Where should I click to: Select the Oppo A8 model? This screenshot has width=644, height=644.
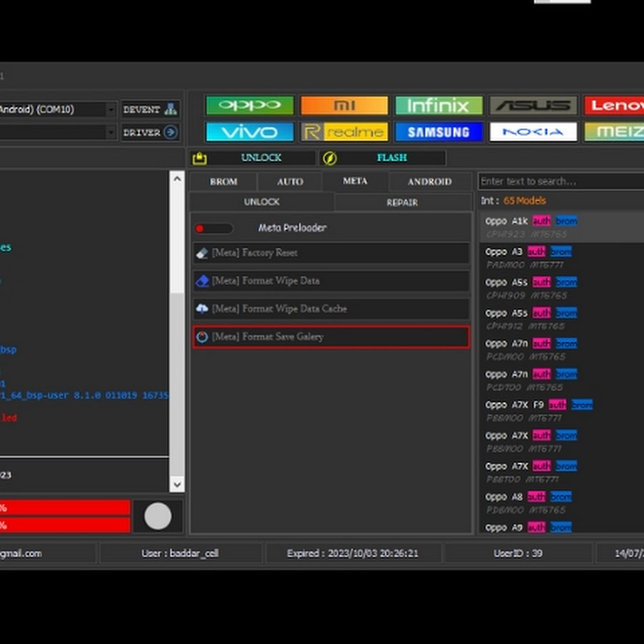561,503
